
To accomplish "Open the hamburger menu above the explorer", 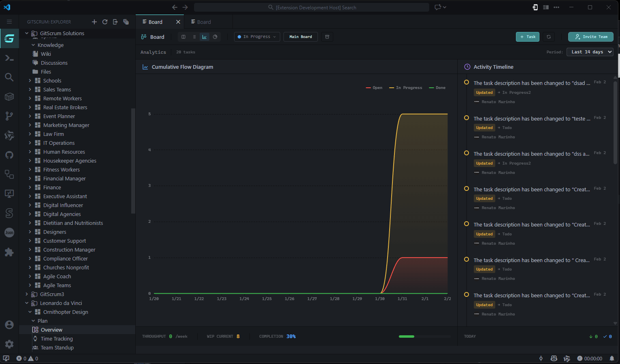I will click(x=9, y=21).
